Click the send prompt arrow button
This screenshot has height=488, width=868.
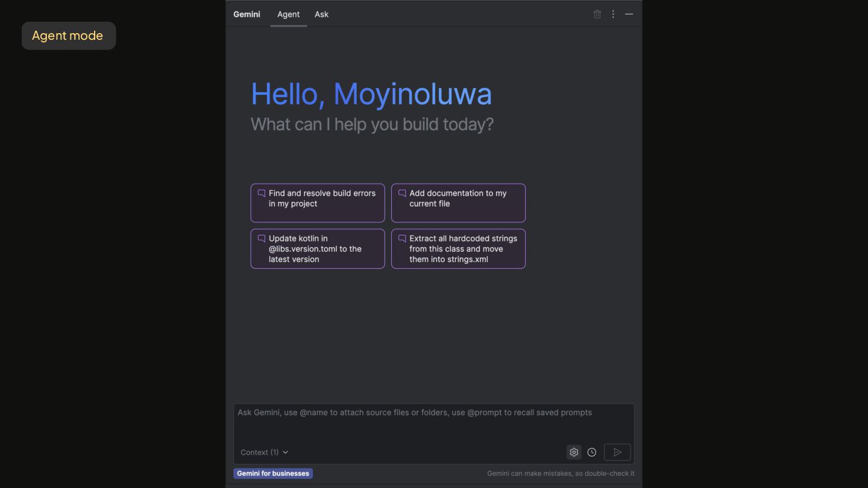tap(617, 452)
